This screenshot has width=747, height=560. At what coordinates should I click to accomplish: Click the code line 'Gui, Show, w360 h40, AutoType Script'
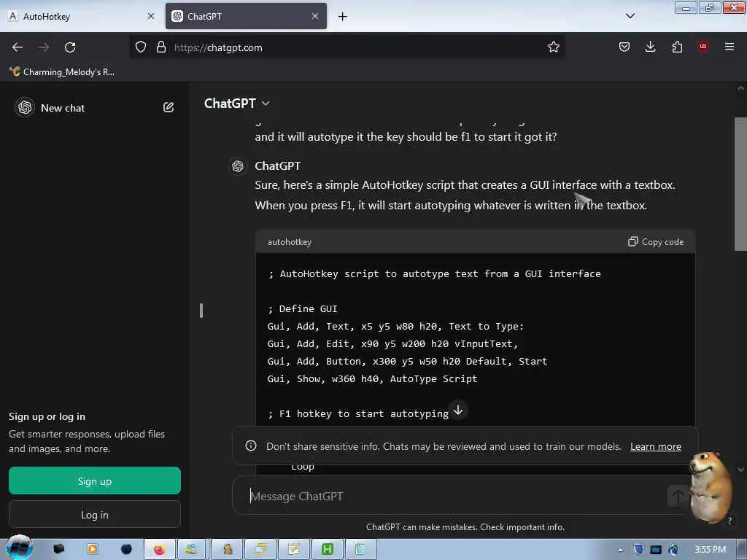(x=372, y=379)
